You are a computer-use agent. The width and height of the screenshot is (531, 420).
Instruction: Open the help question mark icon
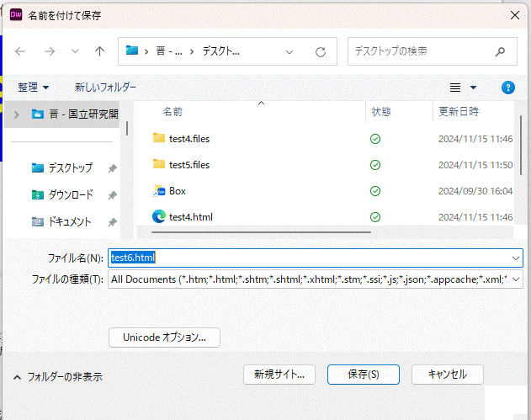pyautogui.click(x=507, y=88)
